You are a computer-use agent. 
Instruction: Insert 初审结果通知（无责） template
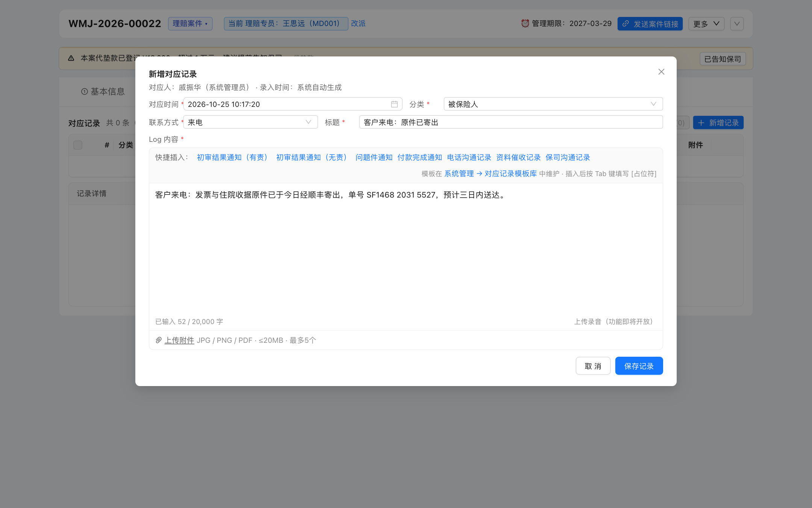point(312,157)
